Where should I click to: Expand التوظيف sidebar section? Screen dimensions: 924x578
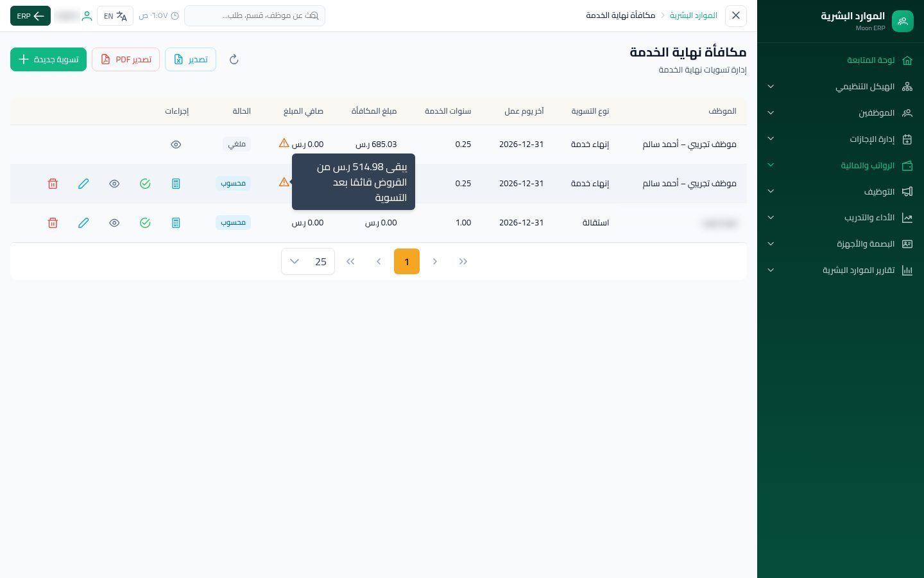841,191
